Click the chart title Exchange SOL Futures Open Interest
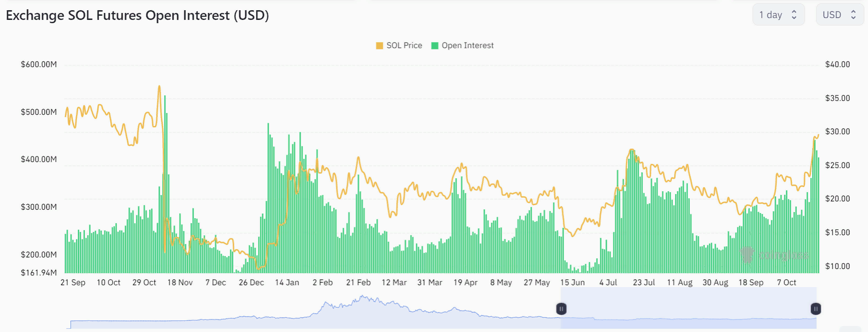 pos(137,15)
